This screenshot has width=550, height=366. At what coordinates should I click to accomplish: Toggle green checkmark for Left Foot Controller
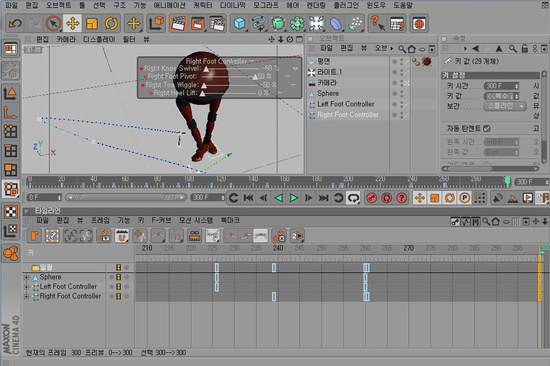click(407, 104)
